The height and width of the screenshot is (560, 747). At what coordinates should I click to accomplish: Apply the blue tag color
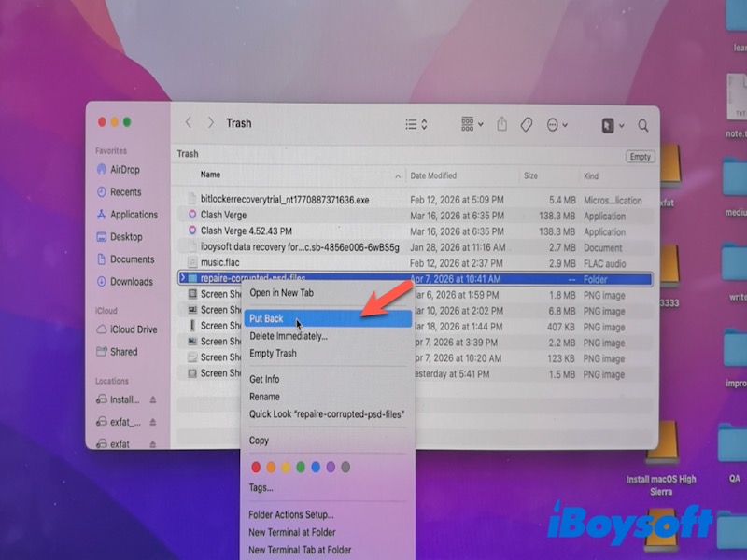(316, 467)
